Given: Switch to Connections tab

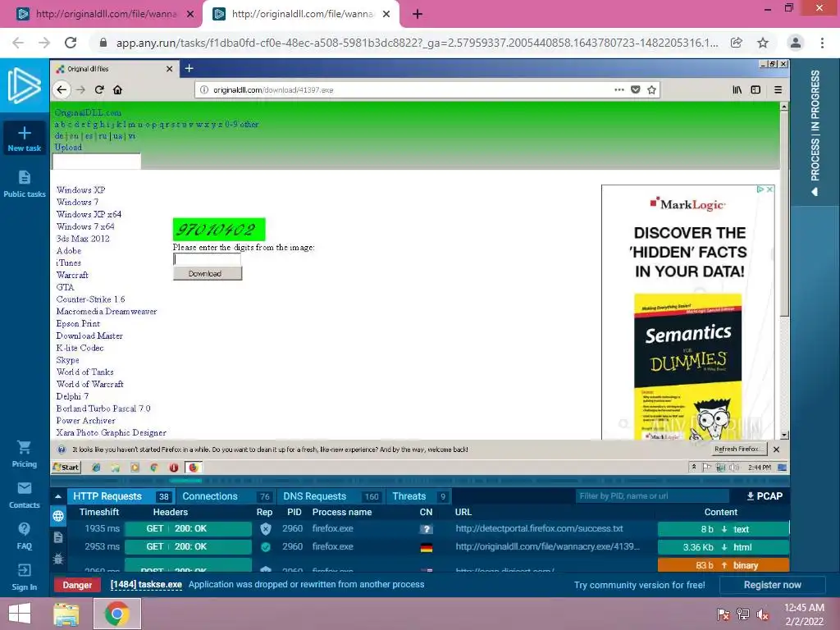Looking at the screenshot, I should 225,496.
